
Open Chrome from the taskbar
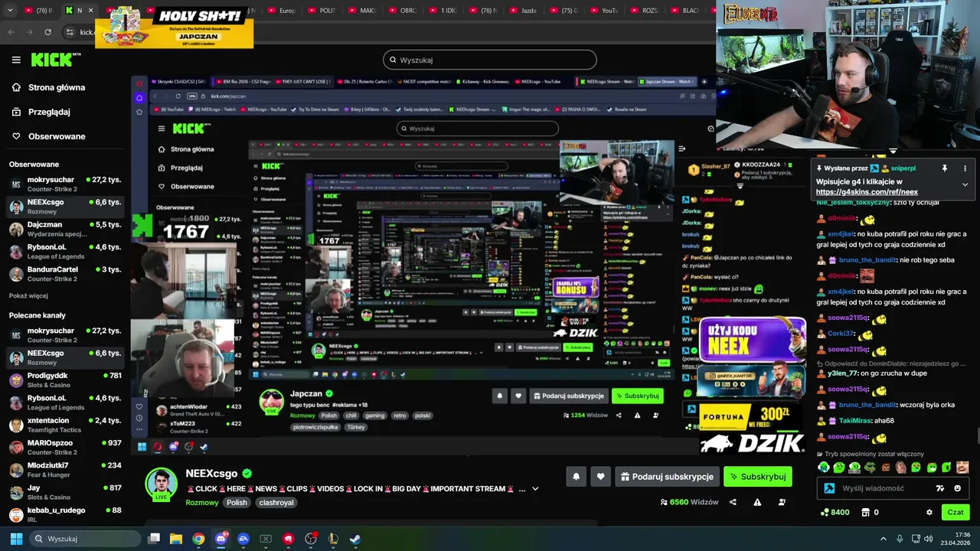198,539
